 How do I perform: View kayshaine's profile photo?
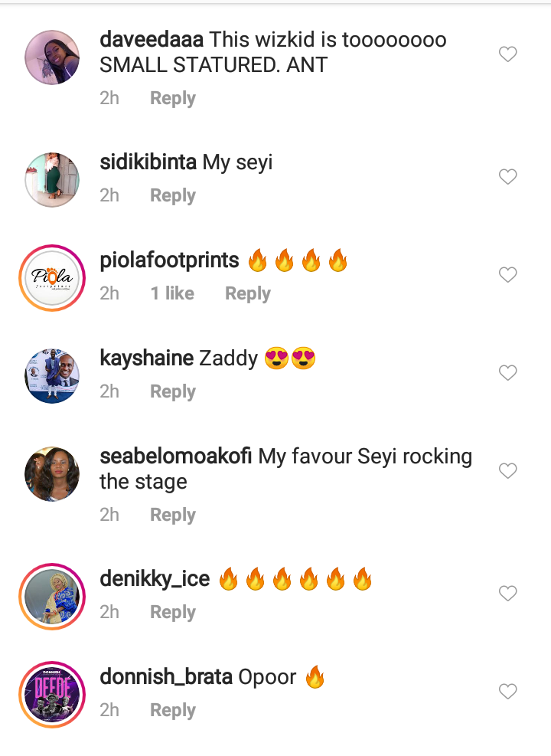[x=52, y=376]
